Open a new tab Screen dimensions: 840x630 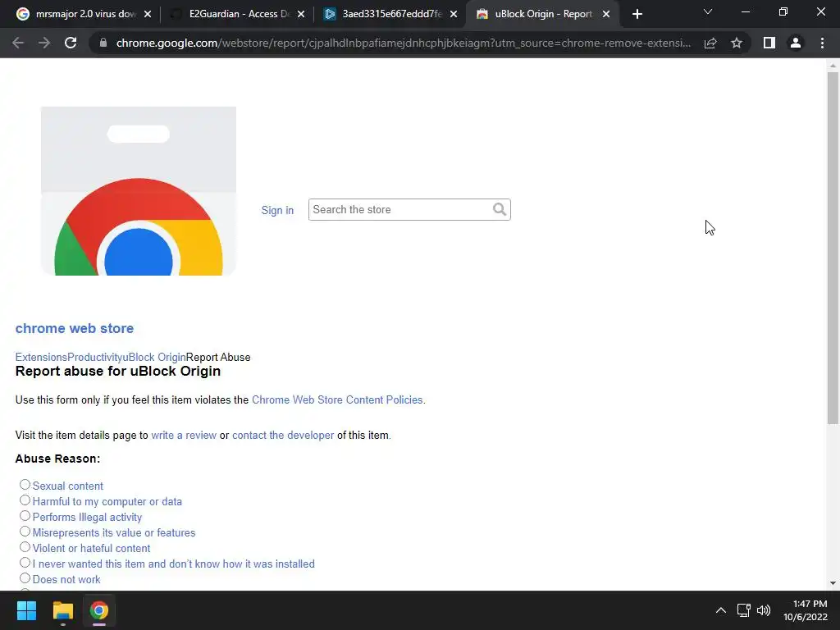pyautogui.click(x=637, y=15)
